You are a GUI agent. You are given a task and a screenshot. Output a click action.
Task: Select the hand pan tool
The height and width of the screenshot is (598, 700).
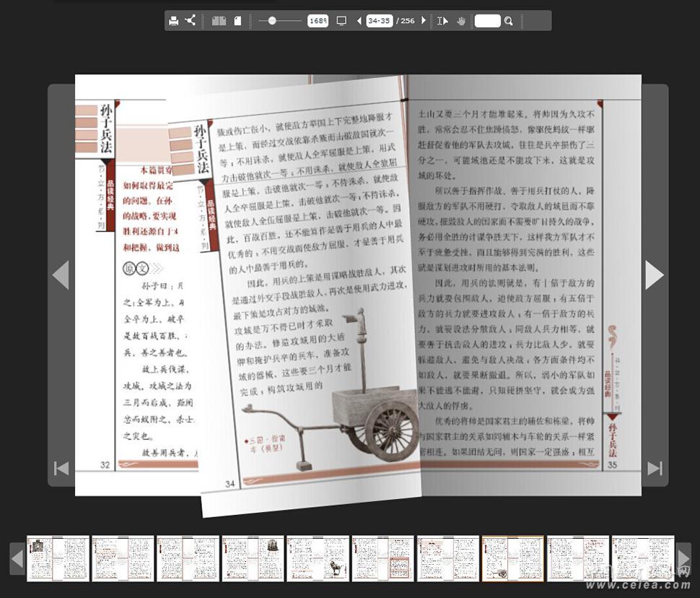pyautogui.click(x=461, y=21)
